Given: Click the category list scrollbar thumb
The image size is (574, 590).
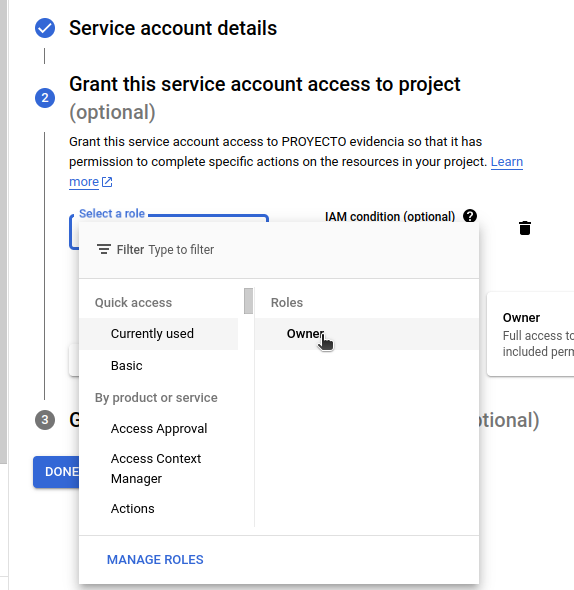Looking at the screenshot, I should coord(248,301).
